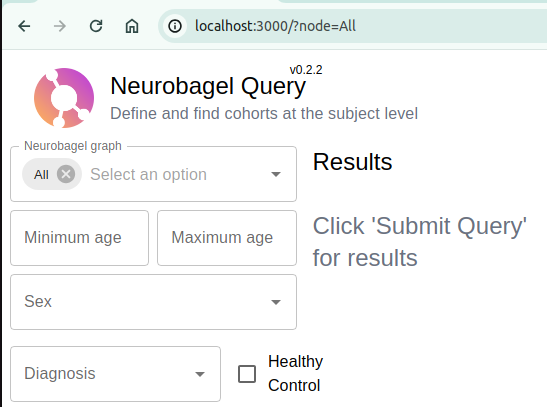This screenshot has height=407, width=547.
Task: Enable the Healthy Control checkbox
Action: 247,374
